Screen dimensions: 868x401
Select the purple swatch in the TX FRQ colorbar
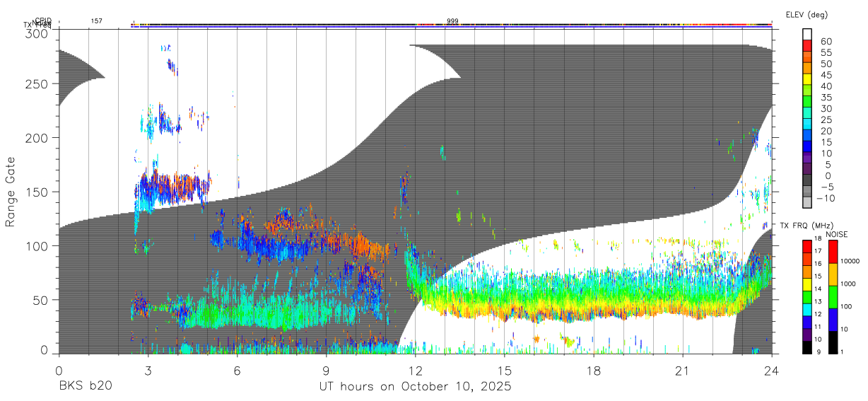point(807,335)
